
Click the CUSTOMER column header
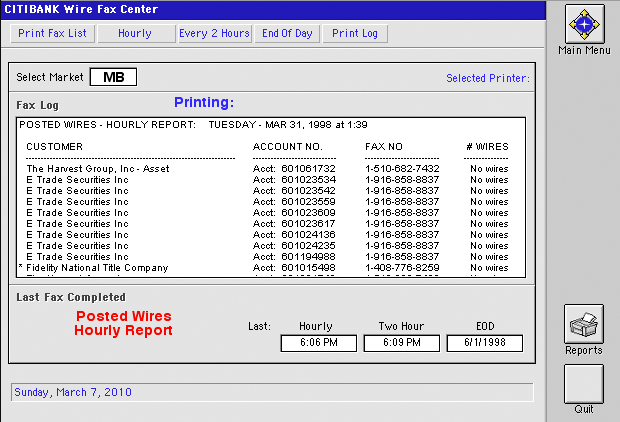point(55,147)
